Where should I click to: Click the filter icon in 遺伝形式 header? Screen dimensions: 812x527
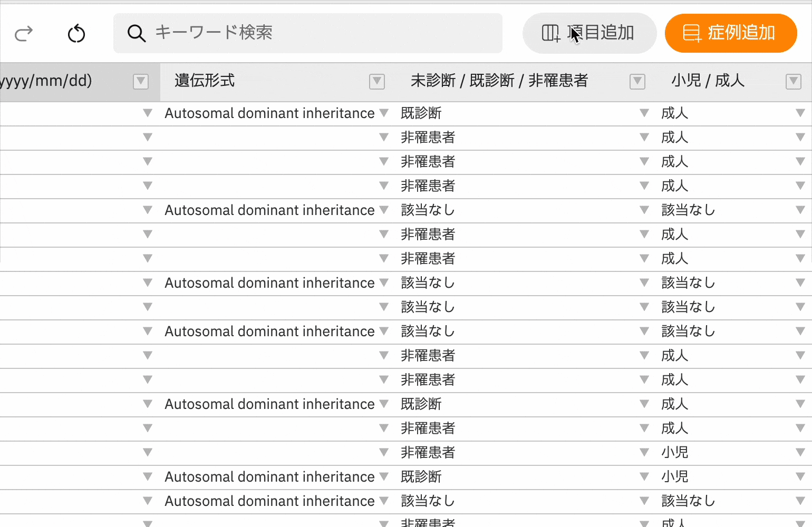click(376, 82)
